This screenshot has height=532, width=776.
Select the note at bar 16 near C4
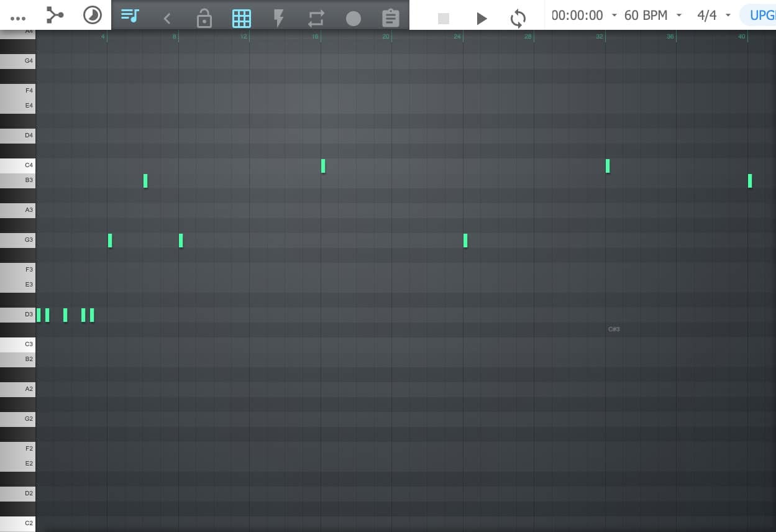(323, 166)
